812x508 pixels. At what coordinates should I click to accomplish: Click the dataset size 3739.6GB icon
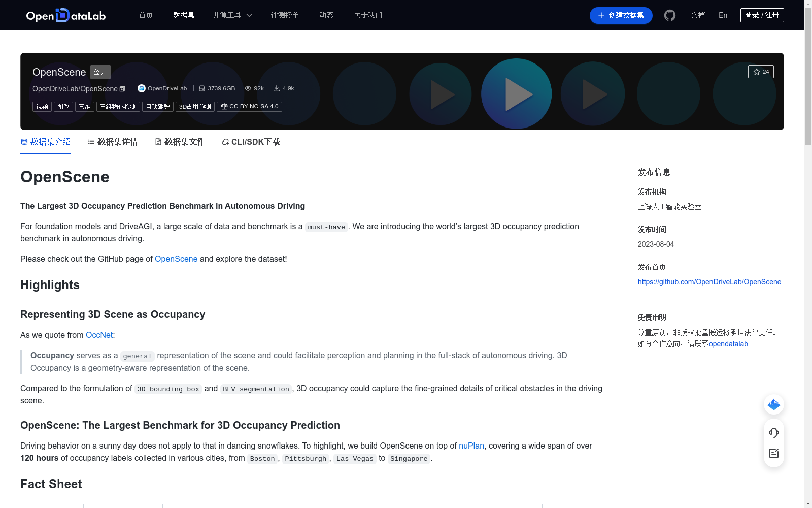click(202, 88)
